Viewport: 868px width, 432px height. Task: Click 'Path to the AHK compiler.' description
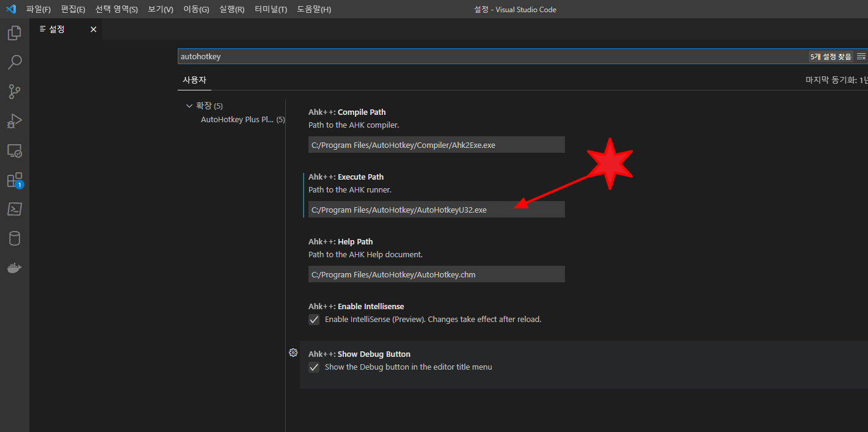[354, 125]
